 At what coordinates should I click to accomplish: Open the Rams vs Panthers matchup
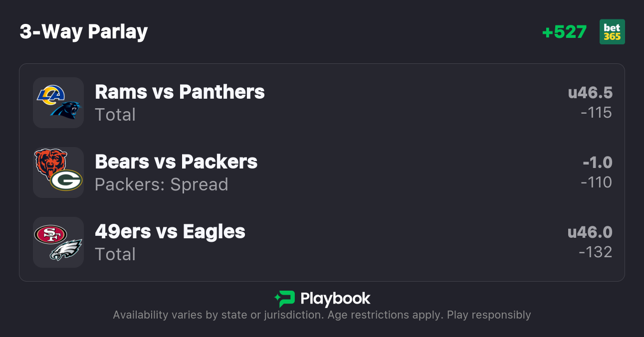point(180,92)
